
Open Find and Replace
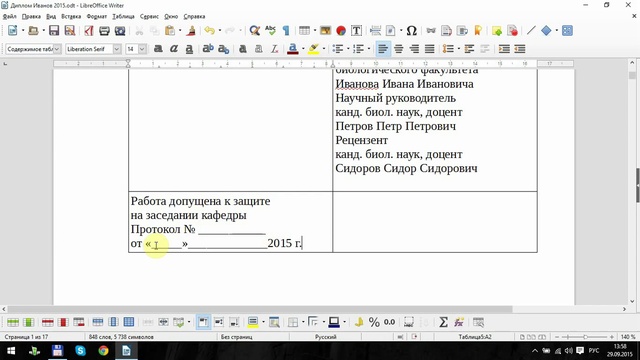pyautogui.click(x=255, y=31)
